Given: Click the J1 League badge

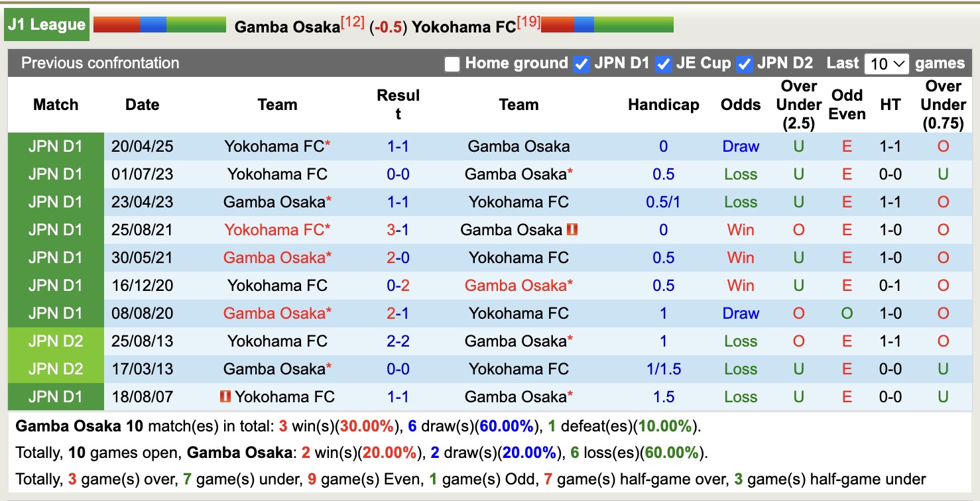Looking at the screenshot, I should coord(46,24).
